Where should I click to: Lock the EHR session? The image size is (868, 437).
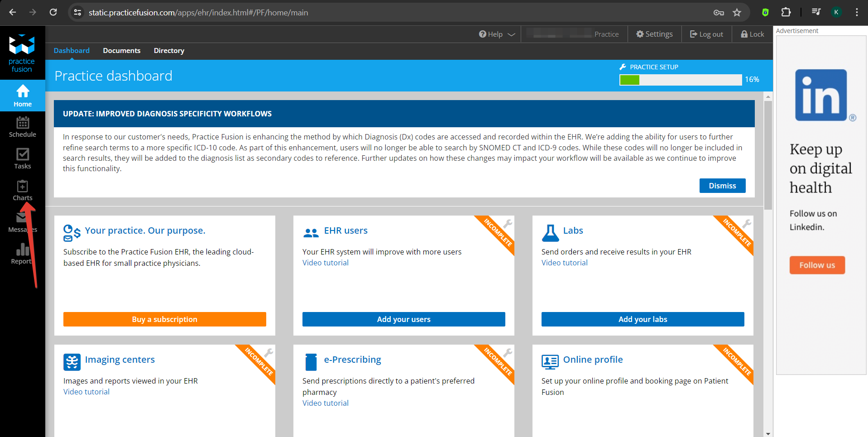(x=752, y=34)
